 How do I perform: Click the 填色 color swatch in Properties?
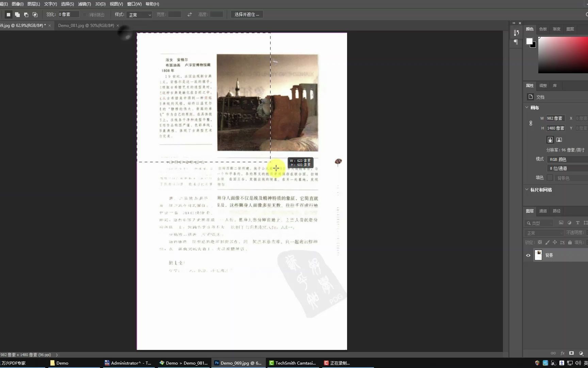(x=550, y=178)
